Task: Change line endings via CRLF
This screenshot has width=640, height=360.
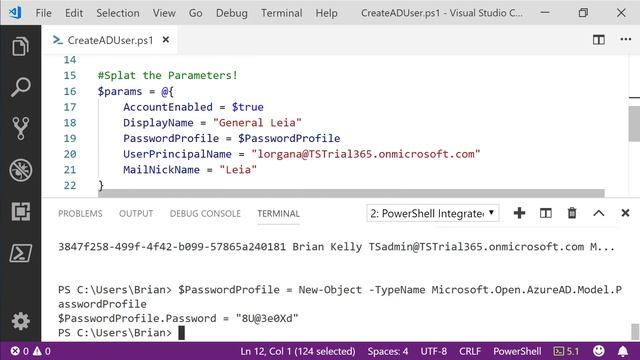Action: click(470, 351)
